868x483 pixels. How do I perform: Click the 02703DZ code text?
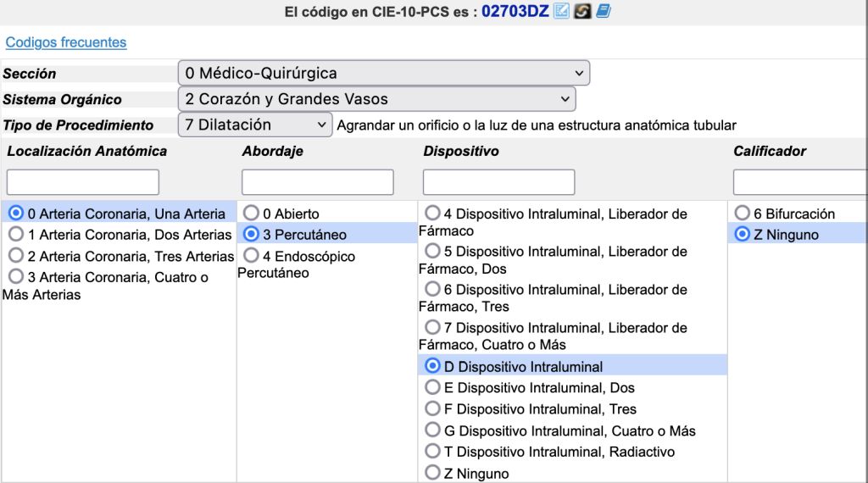pyautogui.click(x=515, y=12)
